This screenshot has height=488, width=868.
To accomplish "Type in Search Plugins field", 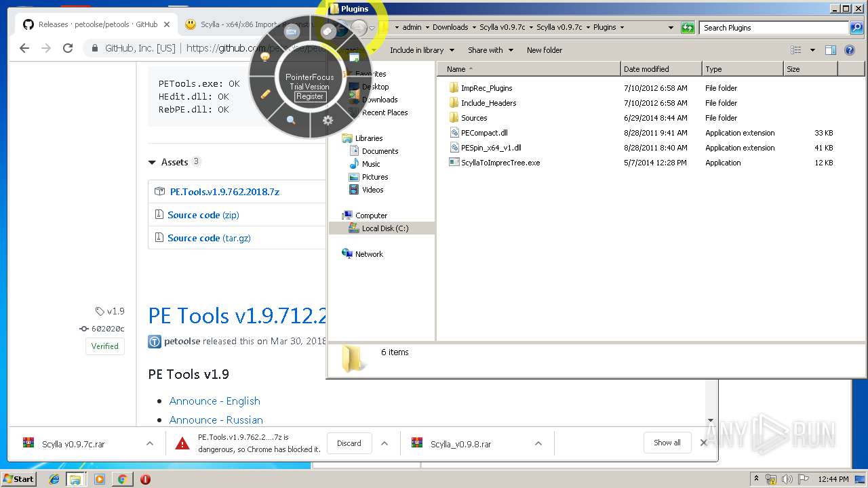I will [774, 28].
